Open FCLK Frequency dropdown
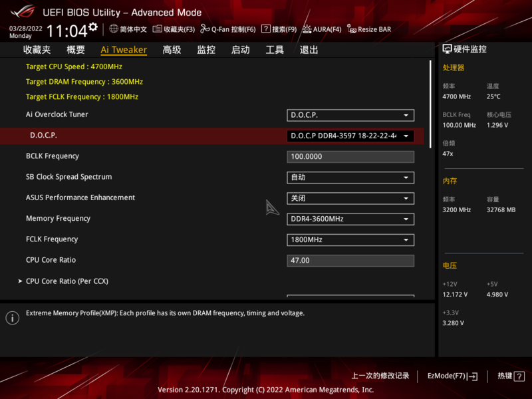532x399 pixels. click(x=350, y=240)
